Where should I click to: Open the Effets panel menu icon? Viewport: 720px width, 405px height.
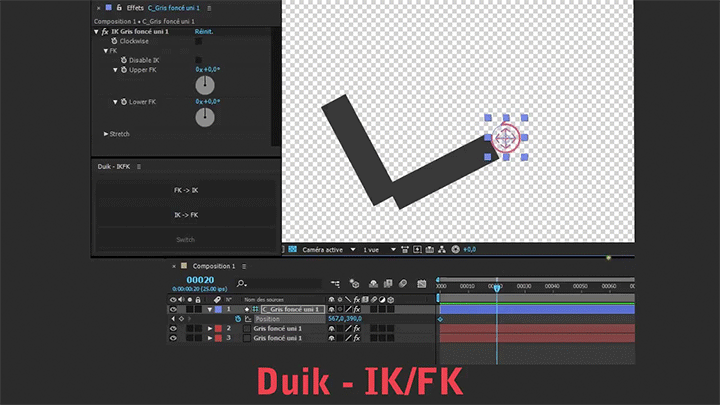(x=209, y=8)
